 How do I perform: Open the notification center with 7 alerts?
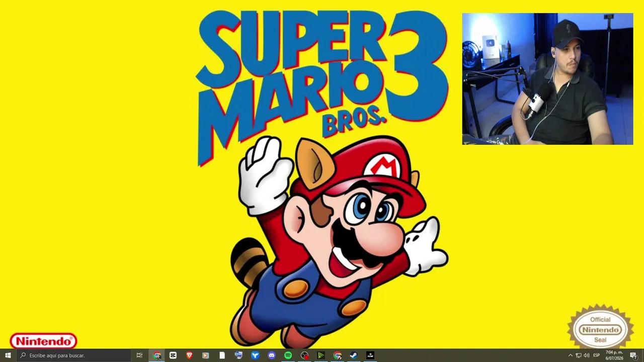pyautogui.click(x=633, y=355)
